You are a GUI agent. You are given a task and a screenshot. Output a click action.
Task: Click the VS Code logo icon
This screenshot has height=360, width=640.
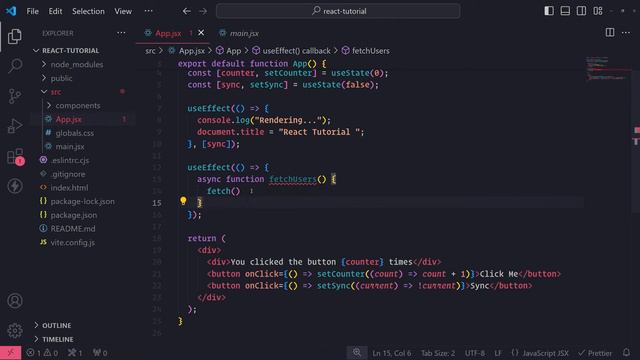tap(11, 11)
